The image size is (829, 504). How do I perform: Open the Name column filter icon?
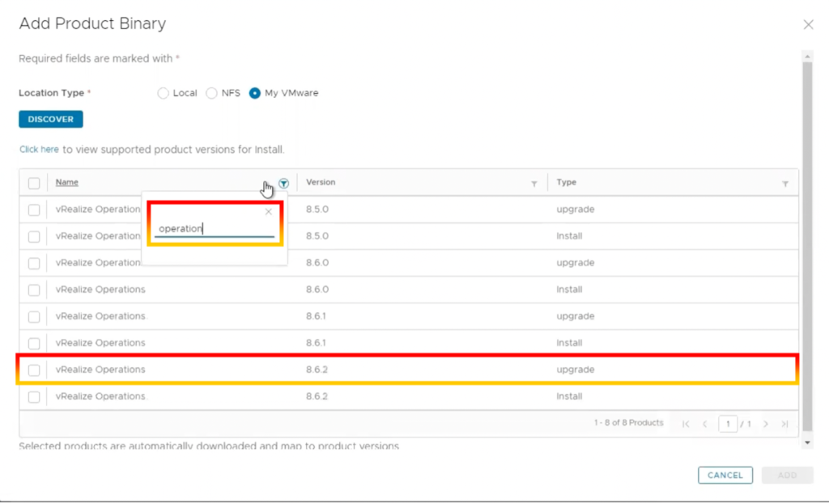pyautogui.click(x=284, y=184)
